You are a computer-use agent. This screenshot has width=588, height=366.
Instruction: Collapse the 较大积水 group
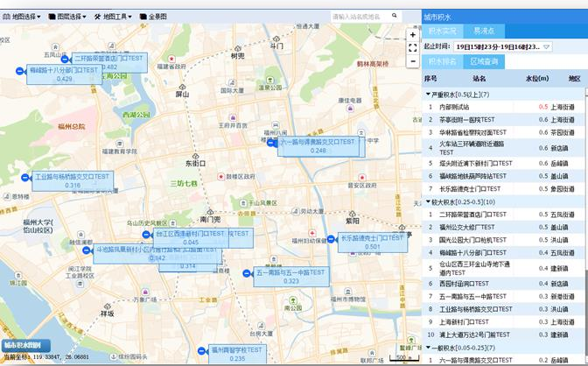coord(427,201)
